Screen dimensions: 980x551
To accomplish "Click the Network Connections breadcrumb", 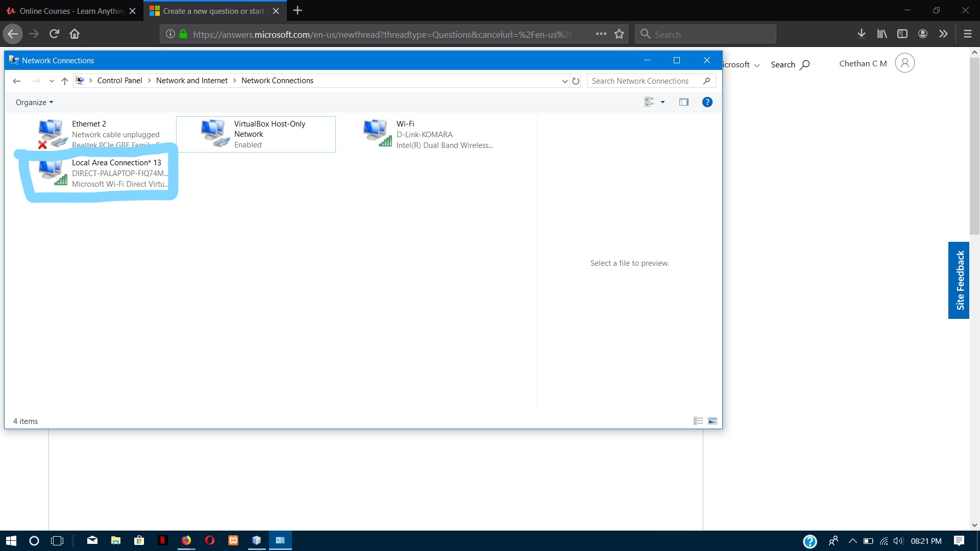I will tap(277, 81).
